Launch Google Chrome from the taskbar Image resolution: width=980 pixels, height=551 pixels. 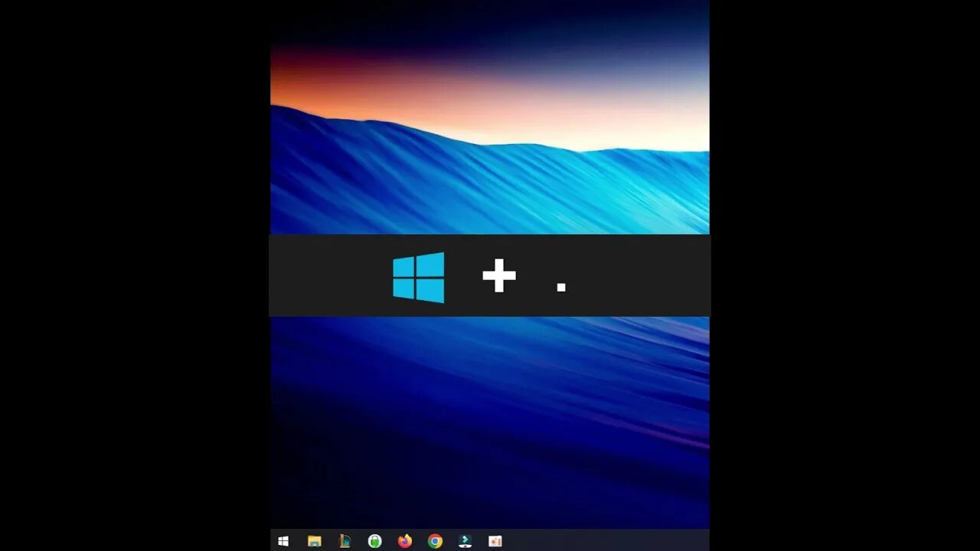pyautogui.click(x=435, y=541)
